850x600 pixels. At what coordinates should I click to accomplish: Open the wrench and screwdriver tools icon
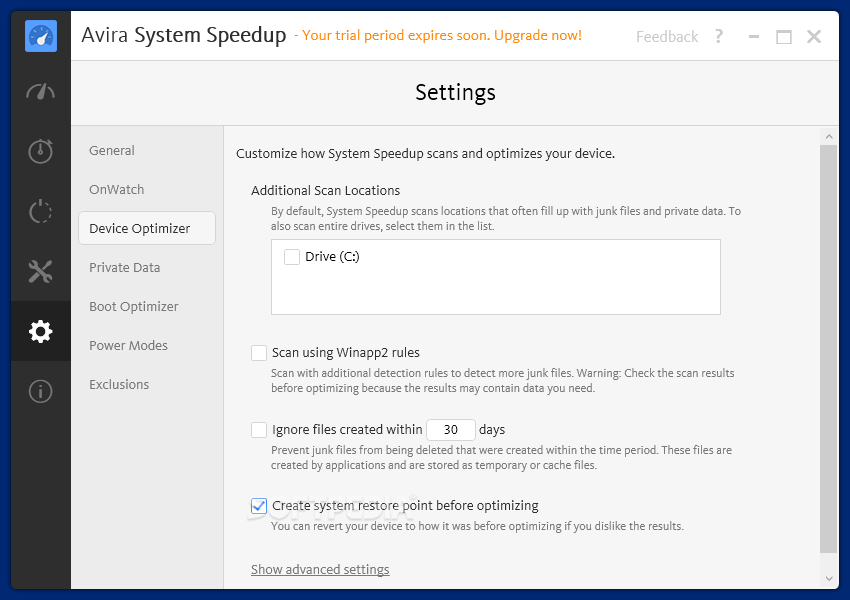pos(41,272)
